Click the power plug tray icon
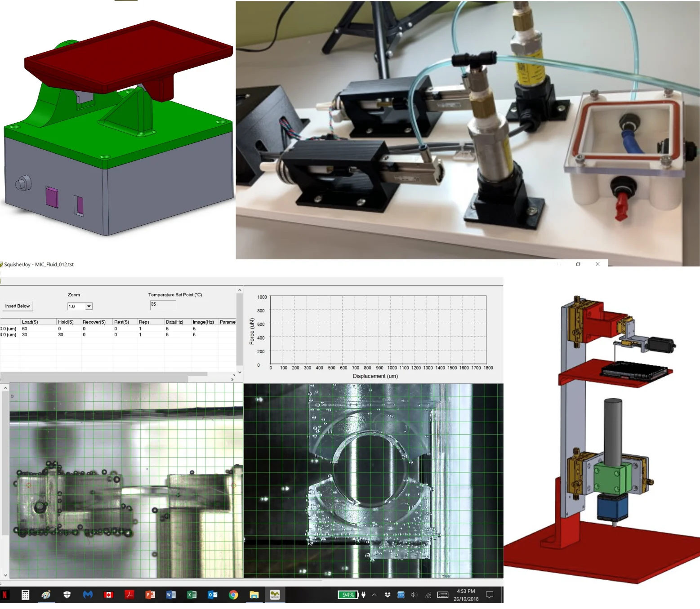The height and width of the screenshot is (609, 700). tap(363, 595)
